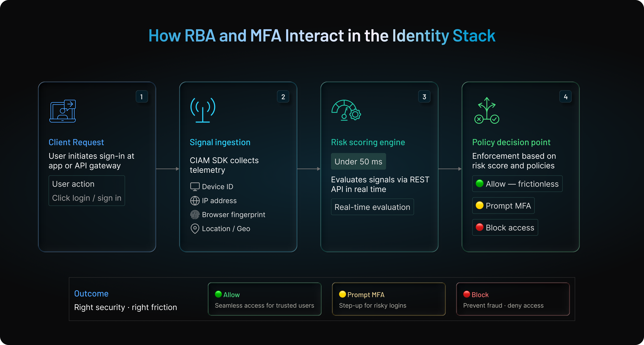Click green dot in Outcome Allow card
The height and width of the screenshot is (345, 644).
click(x=218, y=294)
